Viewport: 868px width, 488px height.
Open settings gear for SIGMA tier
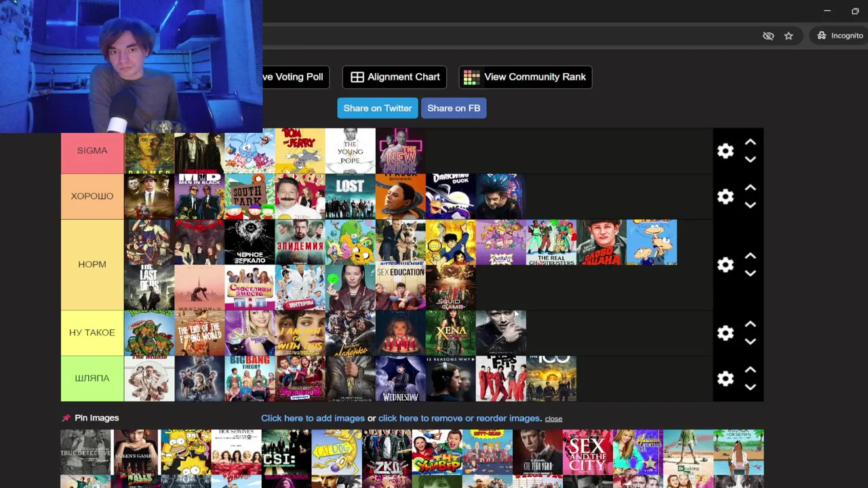click(726, 151)
